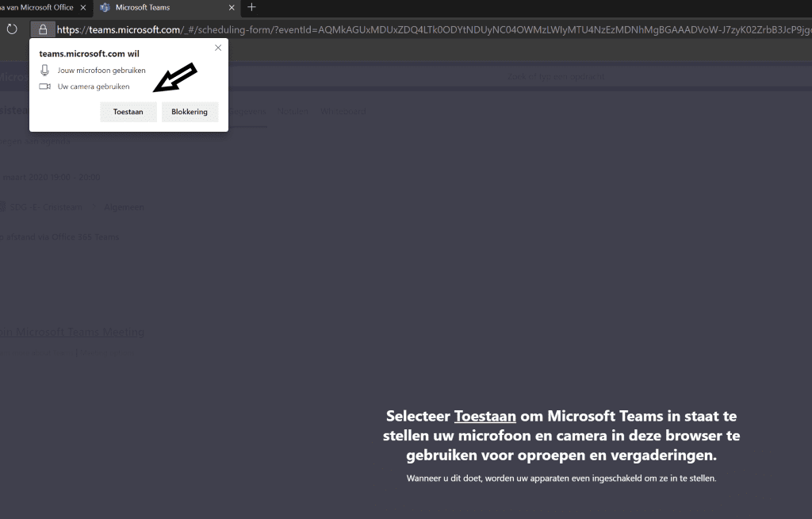Click the browser refresh icon
The height and width of the screenshot is (519, 812).
[x=12, y=29]
